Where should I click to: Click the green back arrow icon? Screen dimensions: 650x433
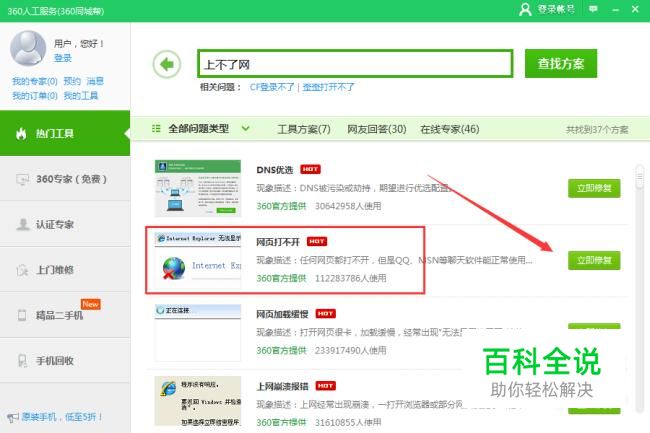point(167,64)
